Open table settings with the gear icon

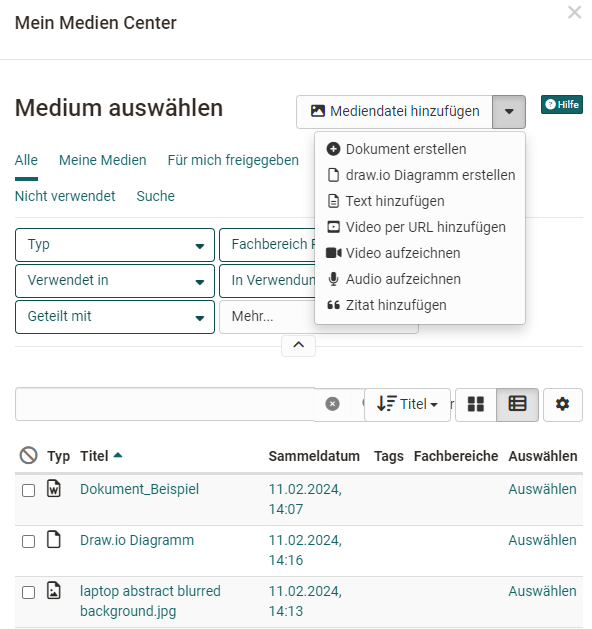point(562,404)
